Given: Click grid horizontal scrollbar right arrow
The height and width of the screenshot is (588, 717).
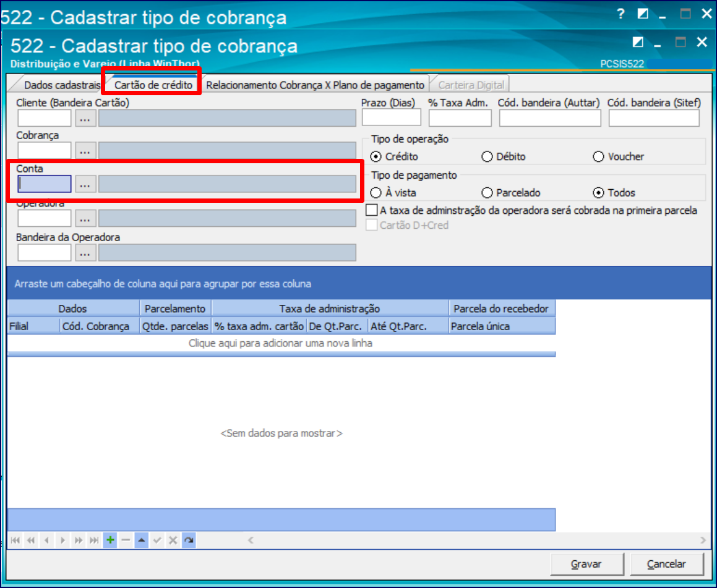Looking at the screenshot, I should 703,540.
